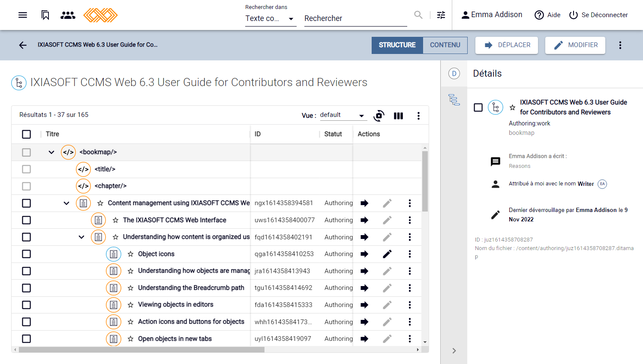This screenshot has height=364, width=643.
Task: Click the EA avatar badge
Action: click(x=602, y=184)
